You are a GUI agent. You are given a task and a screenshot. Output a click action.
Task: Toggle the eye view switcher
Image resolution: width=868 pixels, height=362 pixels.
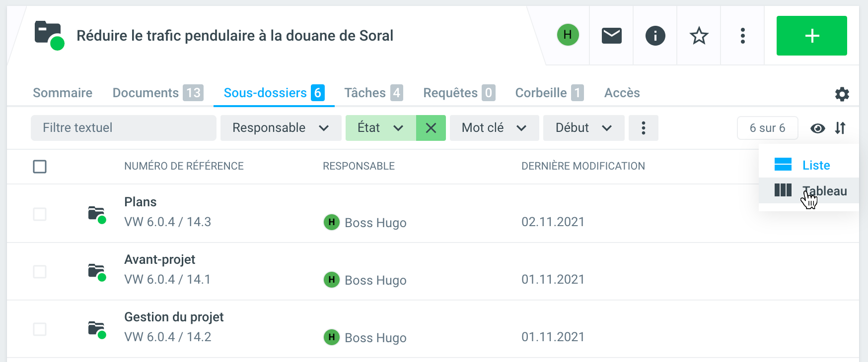817,128
